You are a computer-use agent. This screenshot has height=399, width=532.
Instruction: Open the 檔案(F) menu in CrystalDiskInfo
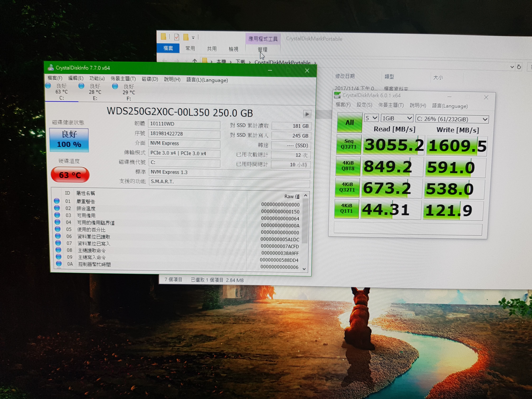click(x=55, y=78)
